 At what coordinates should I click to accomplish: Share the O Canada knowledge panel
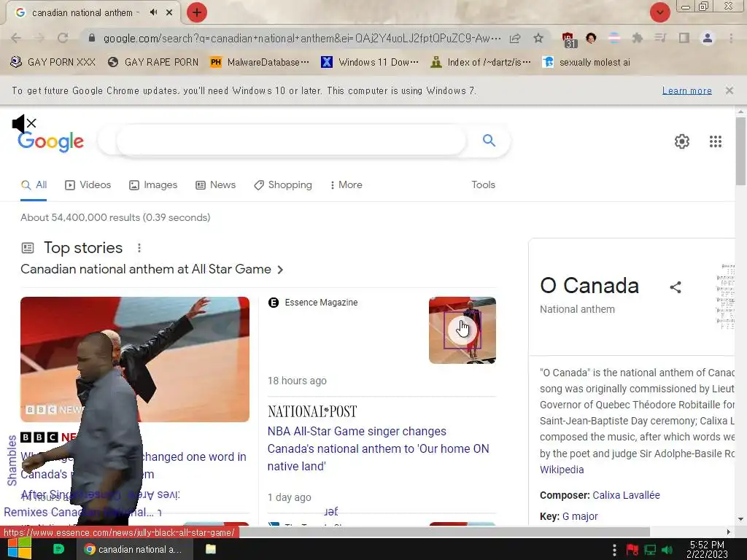(x=675, y=287)
